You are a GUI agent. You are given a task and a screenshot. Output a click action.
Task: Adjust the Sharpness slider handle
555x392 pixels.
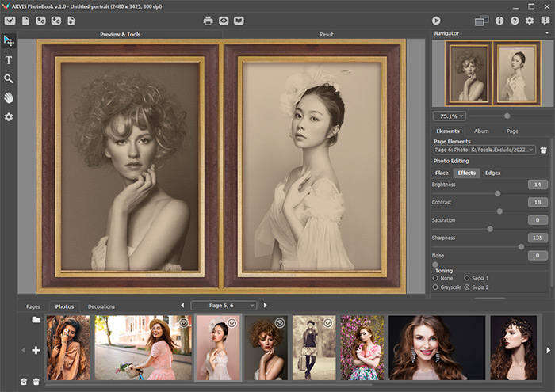click(521, 247)
